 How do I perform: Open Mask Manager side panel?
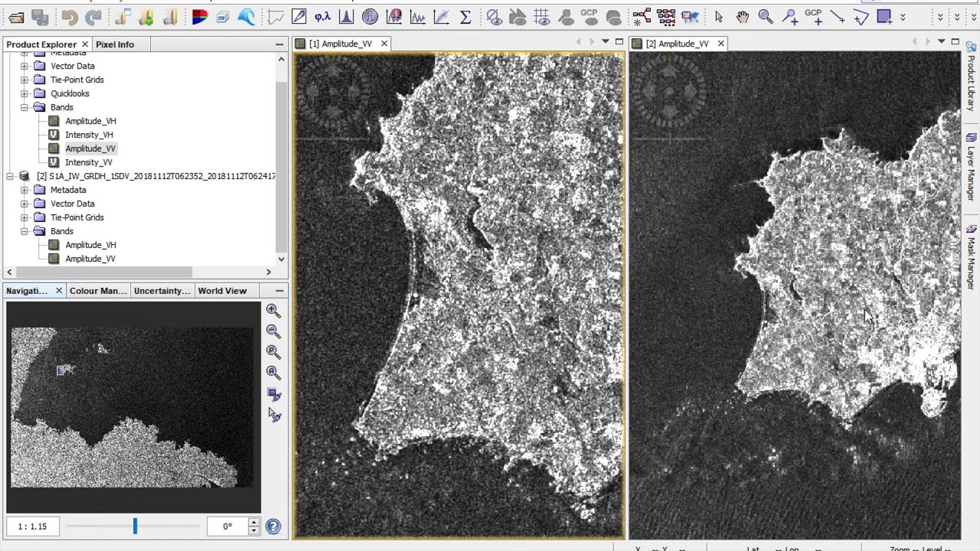pyautogui.click(x=971, y=259)
